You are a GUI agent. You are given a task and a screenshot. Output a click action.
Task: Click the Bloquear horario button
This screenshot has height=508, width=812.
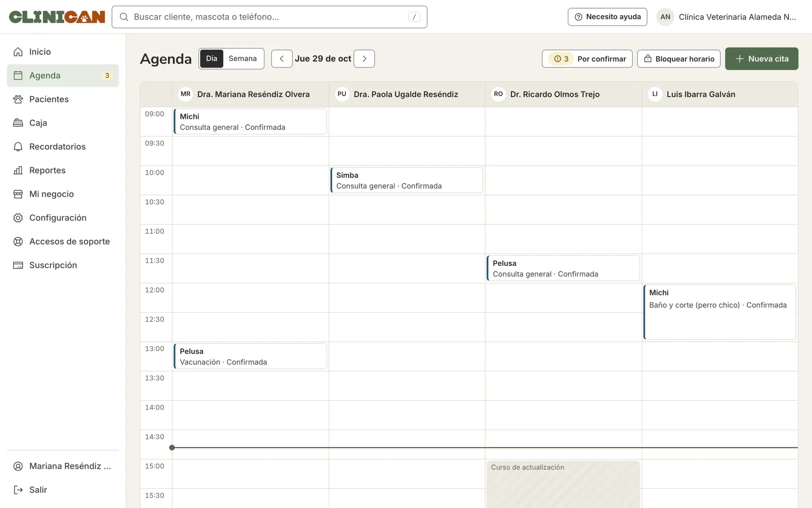point(679,59)
